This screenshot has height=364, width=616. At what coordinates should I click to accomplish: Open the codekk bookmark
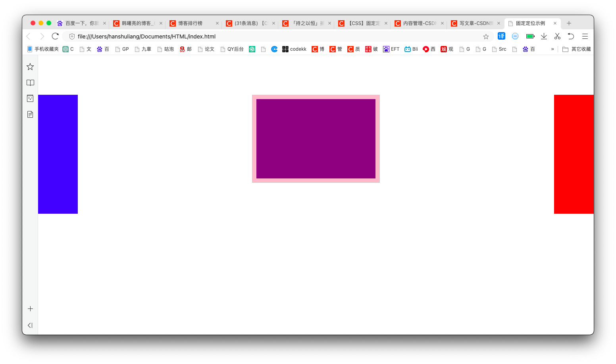click(x=294, y=49)
